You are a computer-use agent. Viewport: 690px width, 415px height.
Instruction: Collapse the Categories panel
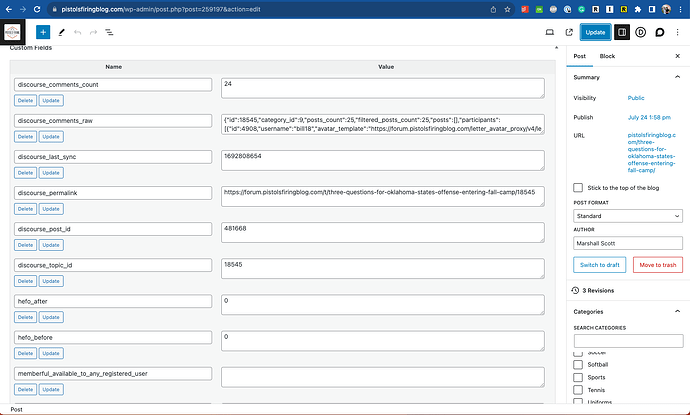(x=677, y=312)
